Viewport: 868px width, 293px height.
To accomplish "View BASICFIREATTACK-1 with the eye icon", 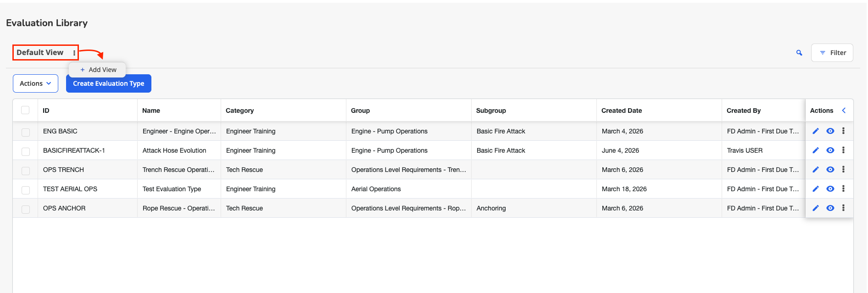I will (x=830, y=150).
